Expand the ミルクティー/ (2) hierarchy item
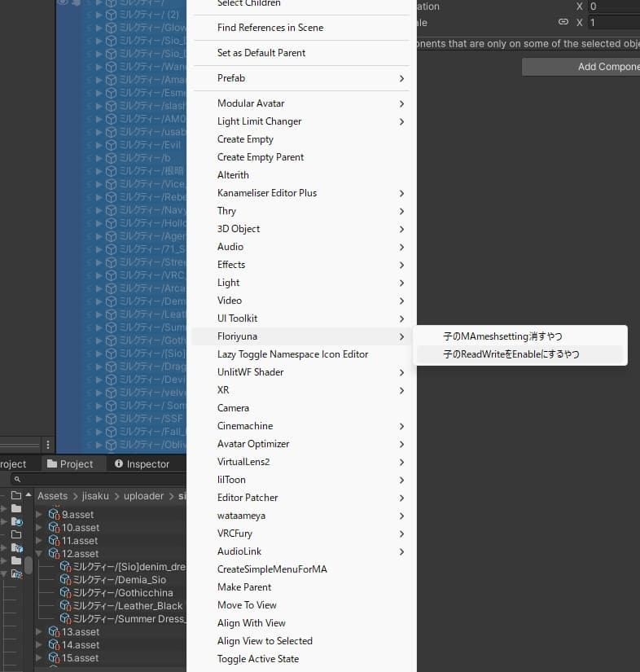Screen dimensions: 640x672 coord(99,15)
